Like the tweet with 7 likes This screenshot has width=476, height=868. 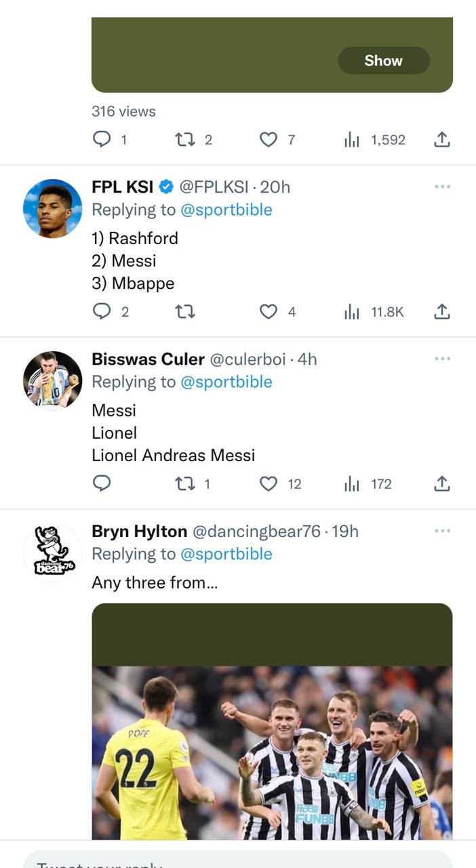269,140
